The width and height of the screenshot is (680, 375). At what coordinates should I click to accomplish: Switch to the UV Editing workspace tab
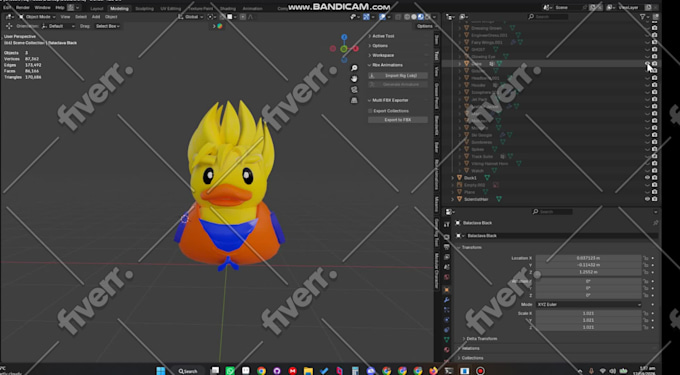pos(170,9)
